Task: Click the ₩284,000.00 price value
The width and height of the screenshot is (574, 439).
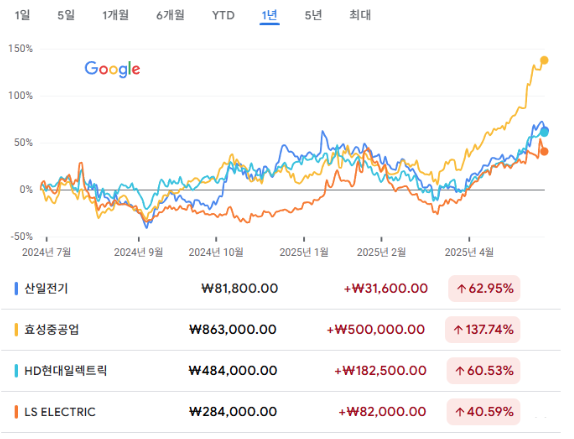Action: [233, 412]
